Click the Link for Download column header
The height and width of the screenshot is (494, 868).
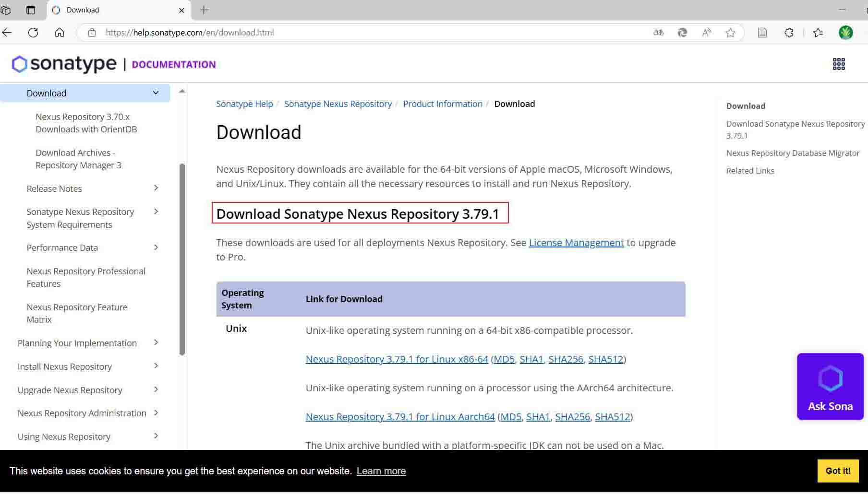click(344, 299)
